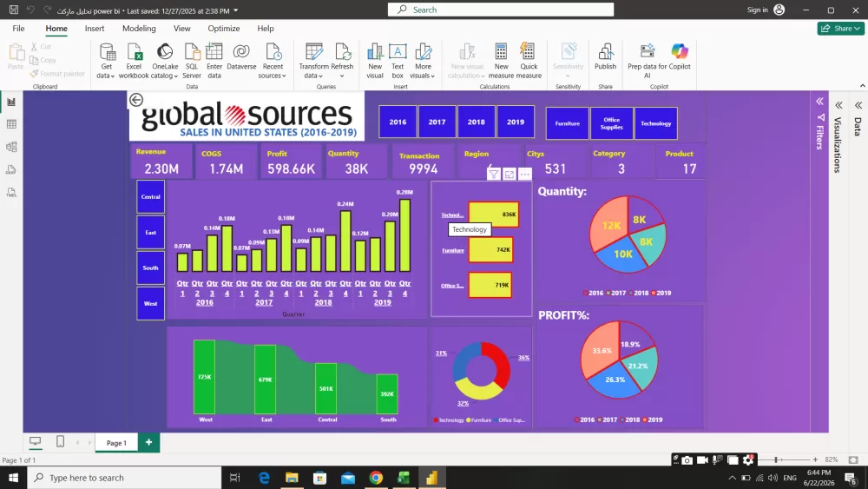Open Get data source picker
The width and height of the screenshot is (868, 489).
point(106,61)
